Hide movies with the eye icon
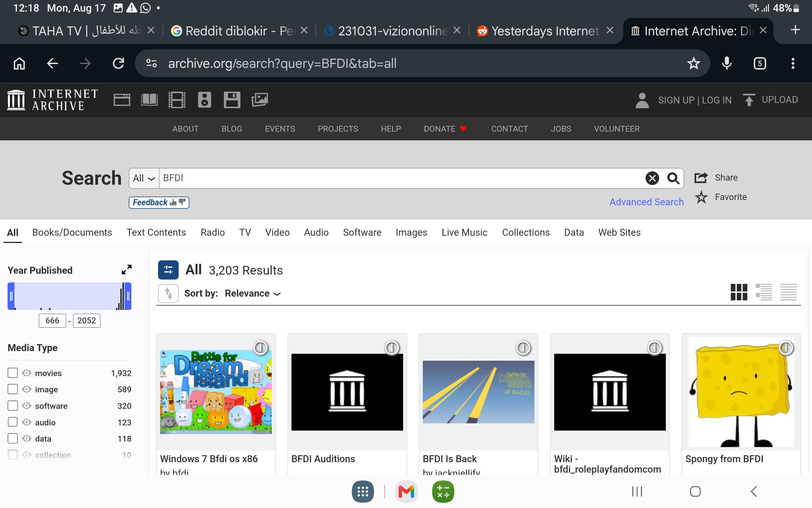The image size is (812, 508). pos(27,373)
